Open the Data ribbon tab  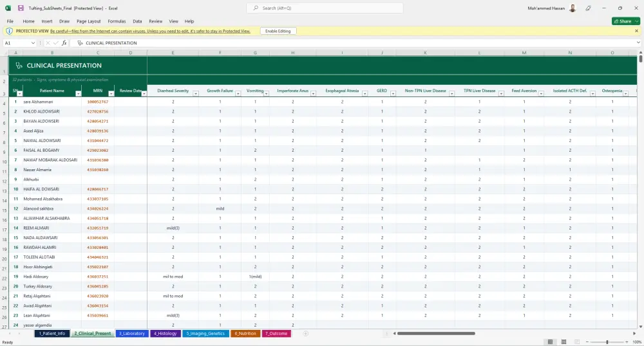point(137,21)
